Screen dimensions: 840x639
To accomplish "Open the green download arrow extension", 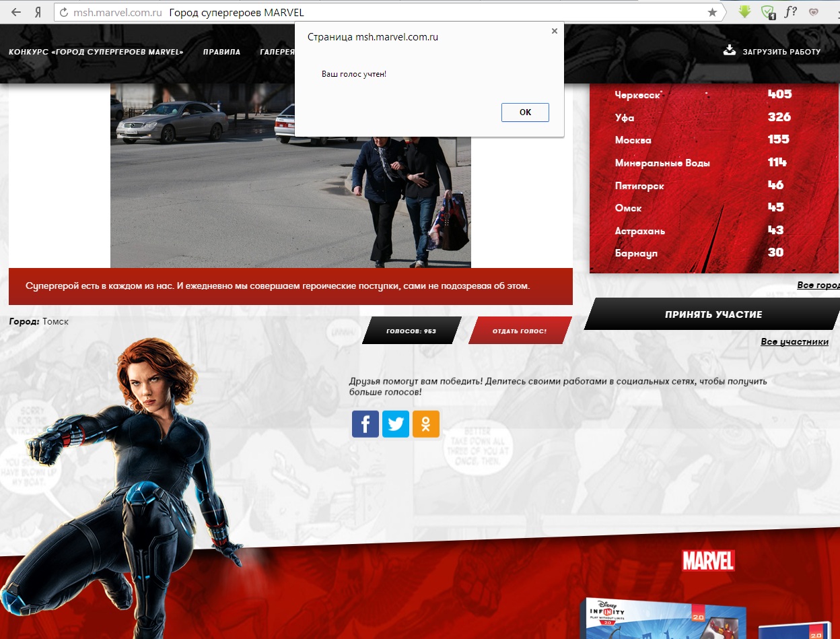I will (744, 11).
